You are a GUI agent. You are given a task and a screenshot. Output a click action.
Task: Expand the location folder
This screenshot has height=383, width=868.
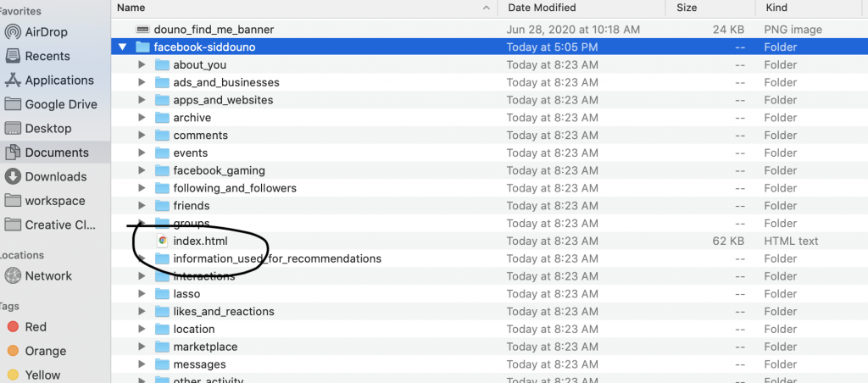click(x=142, y=329)
